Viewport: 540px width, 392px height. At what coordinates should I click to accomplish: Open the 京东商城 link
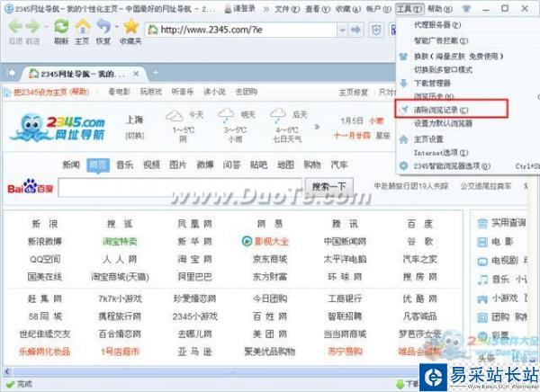(270, 259)
